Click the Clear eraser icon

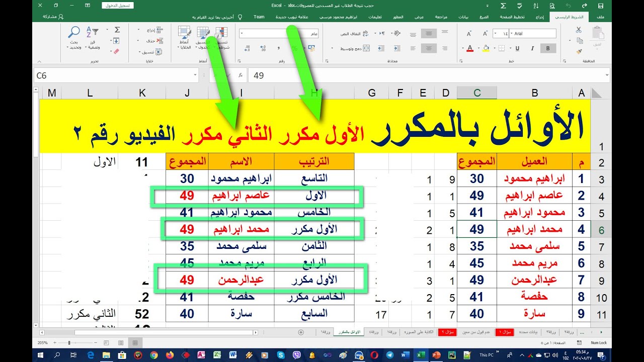point(116,51)
